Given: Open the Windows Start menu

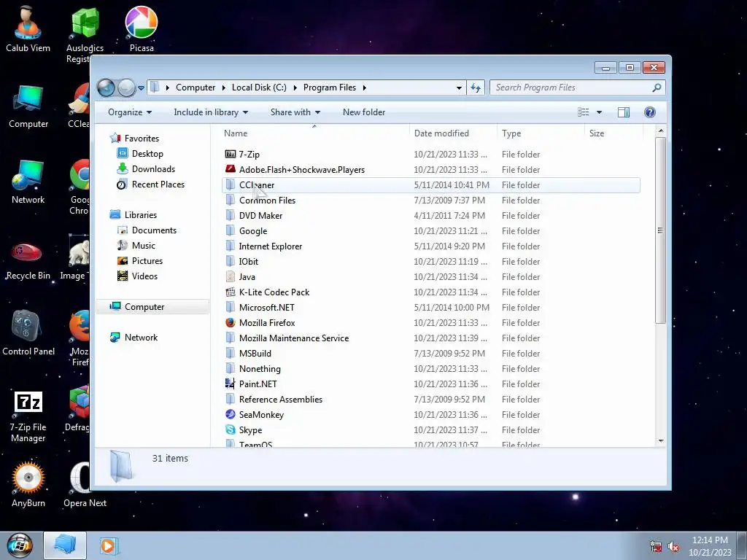Looking at the screenshot, I should click(x=20, y=545).
